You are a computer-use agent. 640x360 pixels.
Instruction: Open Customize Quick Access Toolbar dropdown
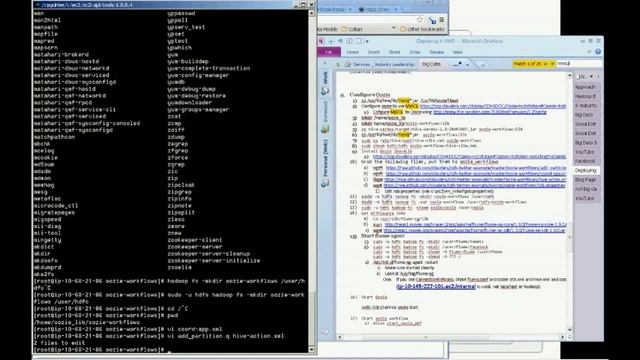coord(367,42)
